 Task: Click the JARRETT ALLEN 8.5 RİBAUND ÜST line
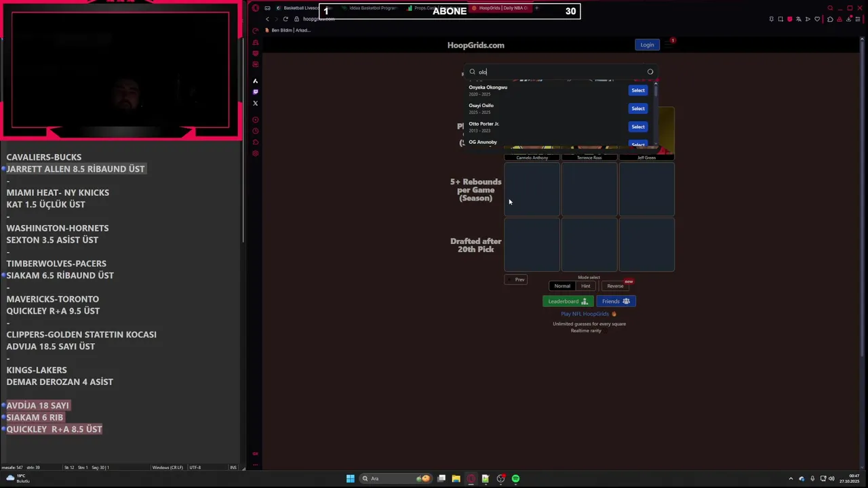pyautogui.click(x=75, y=169)
